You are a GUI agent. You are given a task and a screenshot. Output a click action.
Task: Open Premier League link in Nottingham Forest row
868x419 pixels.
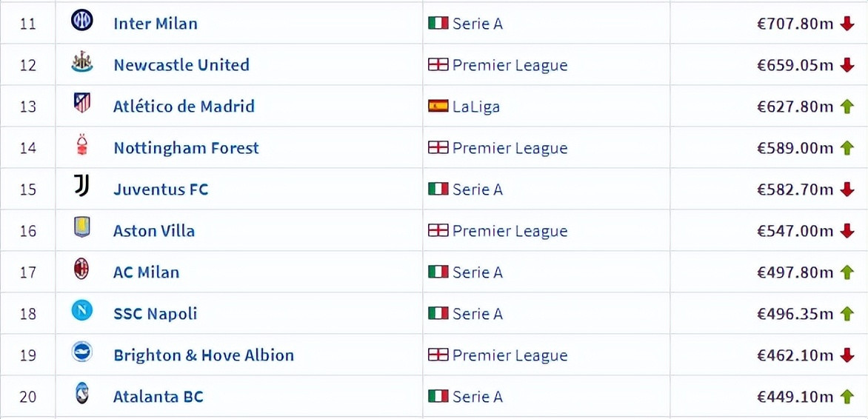[510, 148]
